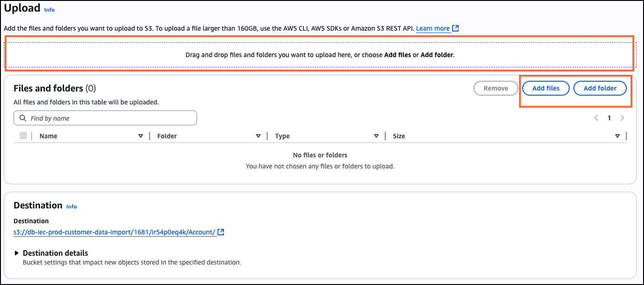Open the Info link next to Upload
This screenshot has height=285, width=644.
pyautogui.click(x=49, y=10)
